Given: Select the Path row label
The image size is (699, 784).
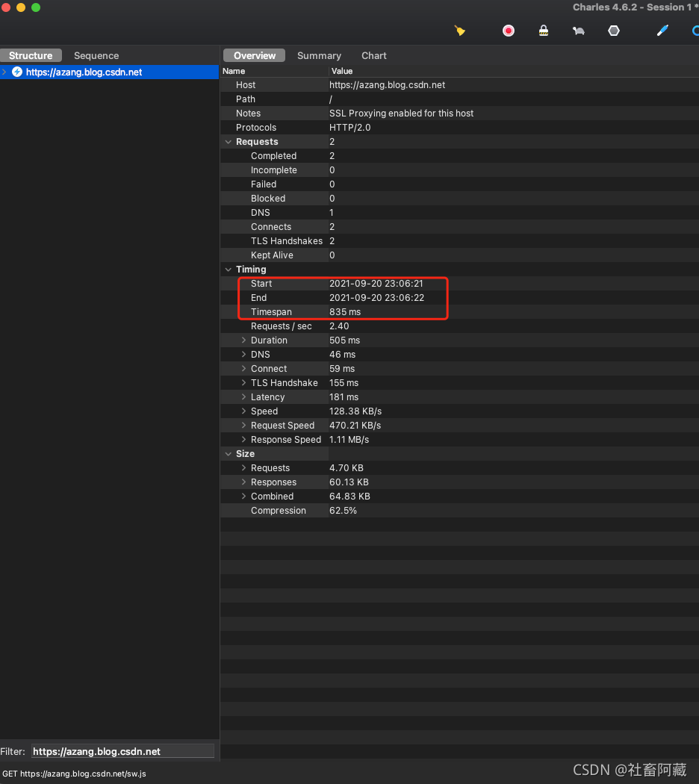Looking at the screenshot, I should point(246,99).
